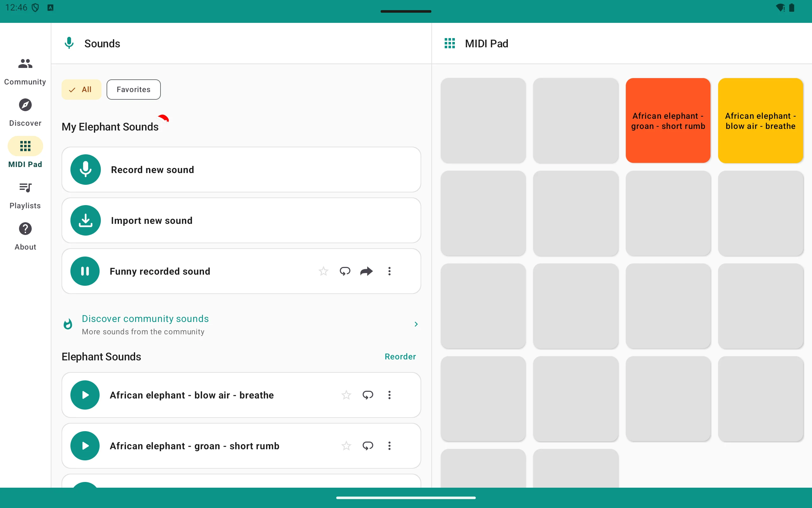Play African elephant blow air breathe

[85, 395]
